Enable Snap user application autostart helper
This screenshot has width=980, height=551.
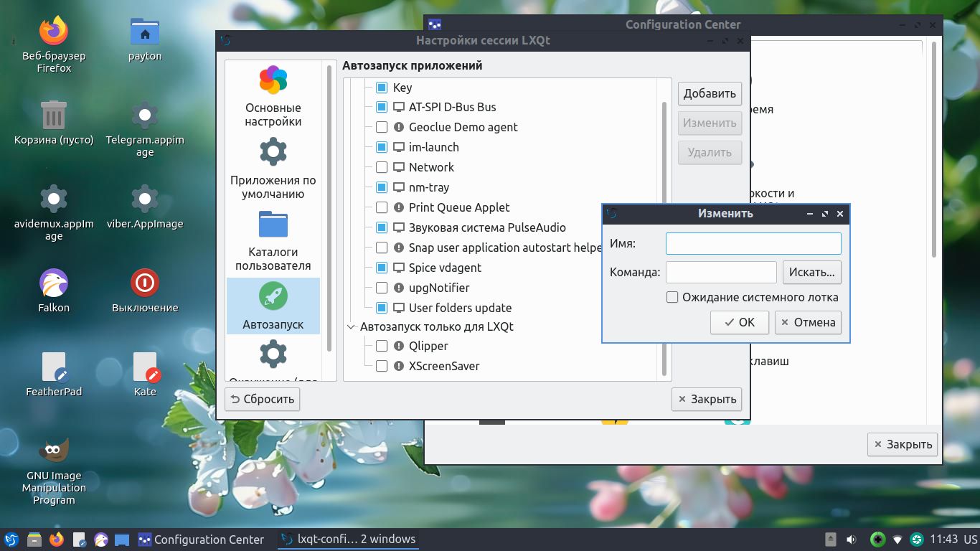[382, 248]
